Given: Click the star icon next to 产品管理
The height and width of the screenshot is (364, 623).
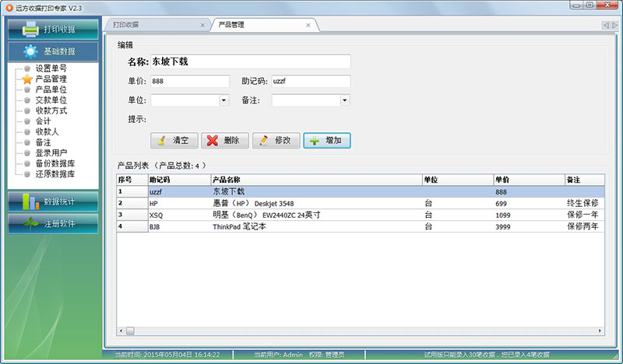Looking at the screenshot, I should (x=27, y=79).
